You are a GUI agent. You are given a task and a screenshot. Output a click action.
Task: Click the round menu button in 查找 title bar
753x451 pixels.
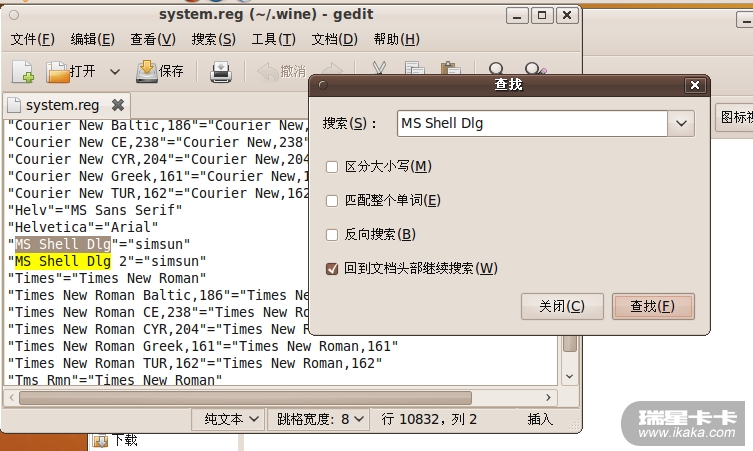coord(323,85)
